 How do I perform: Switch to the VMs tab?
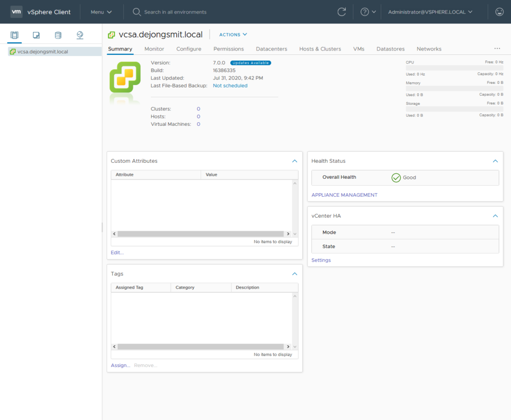pos(358,49)
